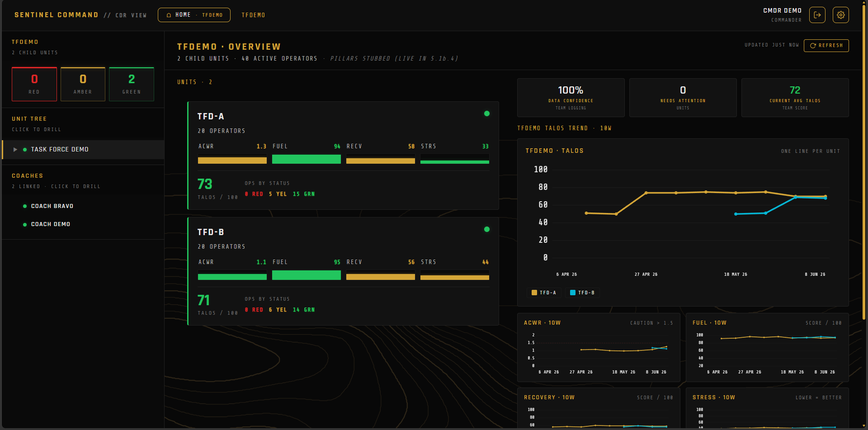Click the REFRESH button
The height and width of the screenshot is (430, 868).
click(826, 45)
